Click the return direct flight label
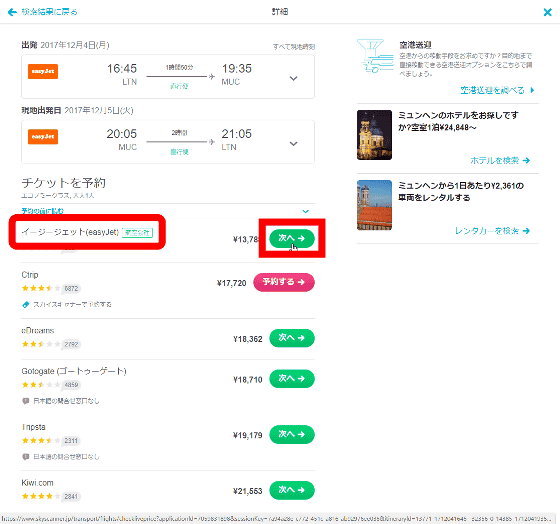This screenshot has width=560, height=524. tap(179, 152)
